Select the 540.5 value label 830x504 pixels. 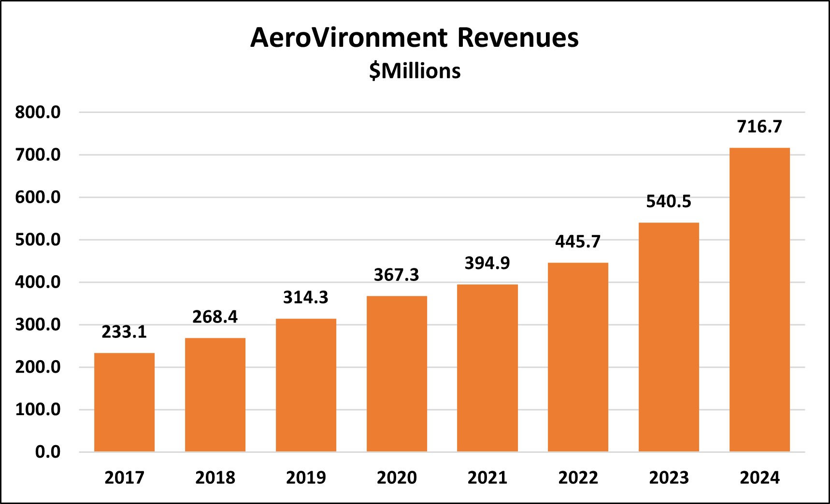pyautogui.click(x=669, y=201)
